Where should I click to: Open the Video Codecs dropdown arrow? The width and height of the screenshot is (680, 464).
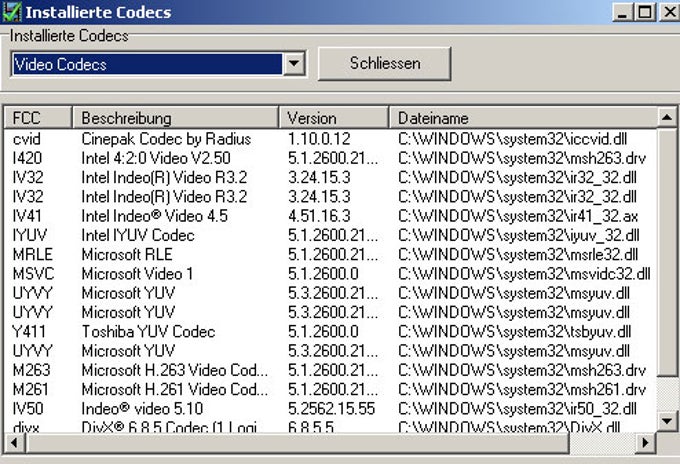point(294,64)
